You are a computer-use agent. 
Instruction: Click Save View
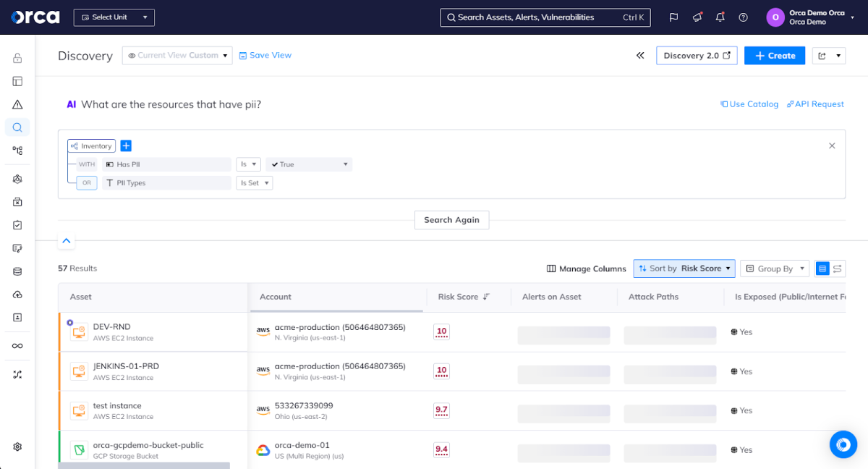click(x=265, y=55)
